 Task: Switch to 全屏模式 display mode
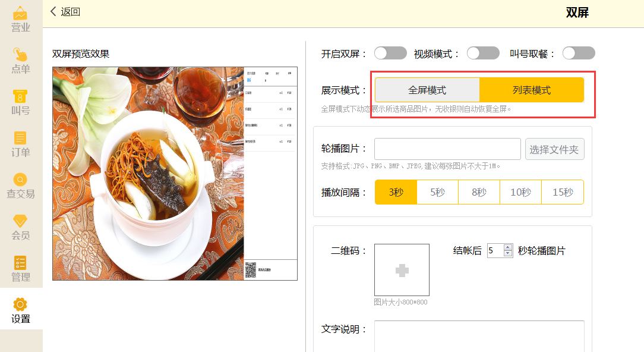(427, 90)
